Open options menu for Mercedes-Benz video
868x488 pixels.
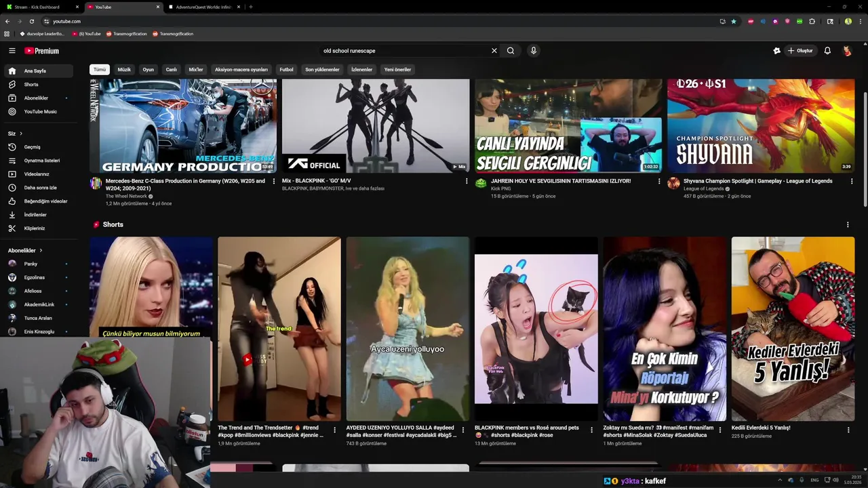pyautogui.click(x=274, y=181)
